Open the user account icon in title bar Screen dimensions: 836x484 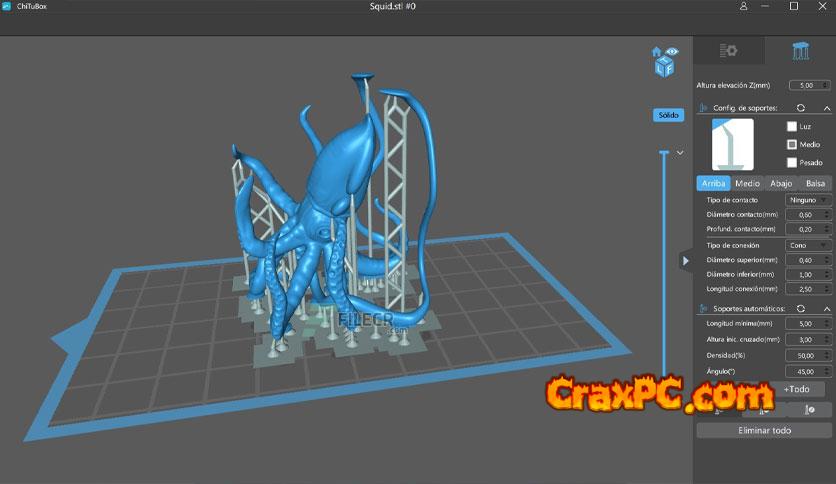(743, 6)
